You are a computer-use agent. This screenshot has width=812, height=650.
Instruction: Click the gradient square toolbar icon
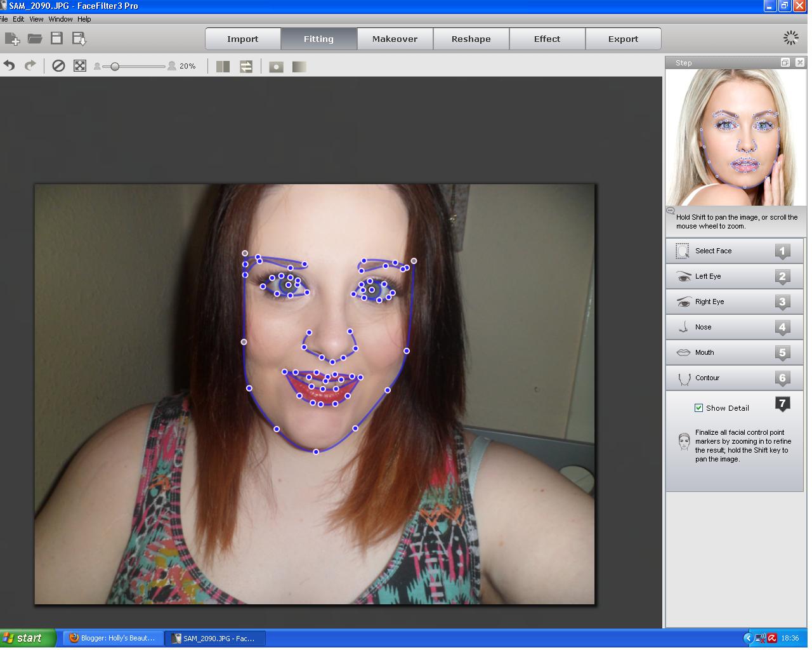(299, 66)
